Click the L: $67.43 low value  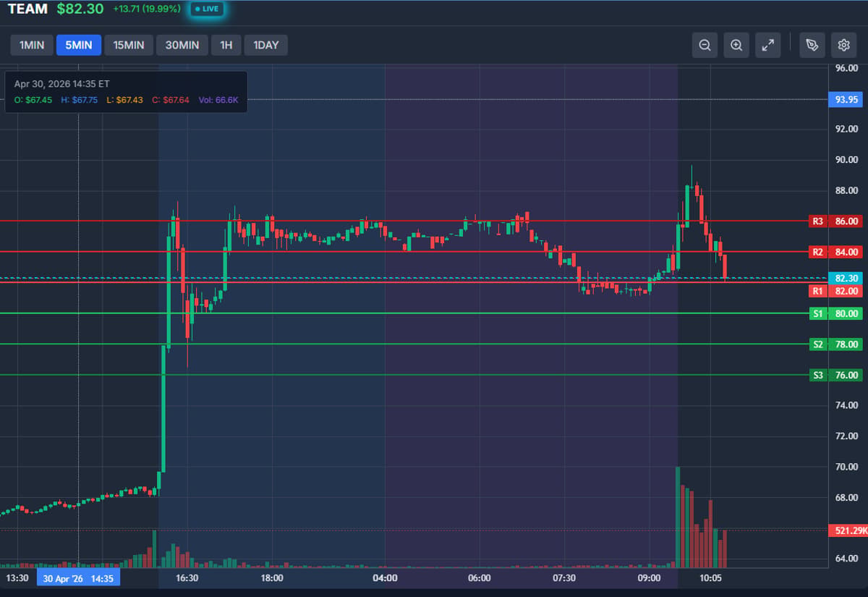124,100
